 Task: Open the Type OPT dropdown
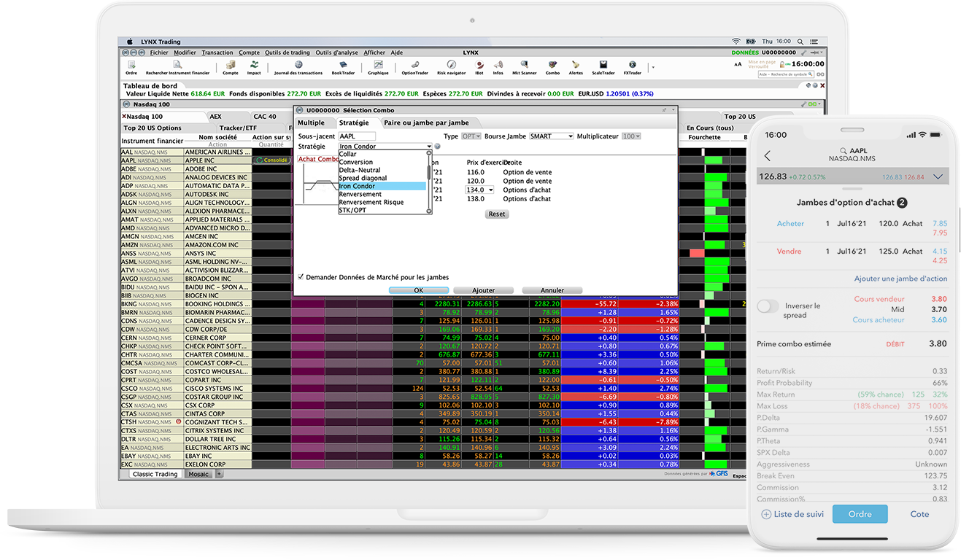click(471, 136)
